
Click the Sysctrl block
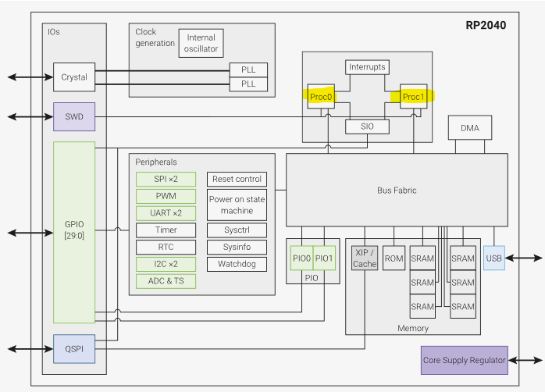[x=237, y=230]
